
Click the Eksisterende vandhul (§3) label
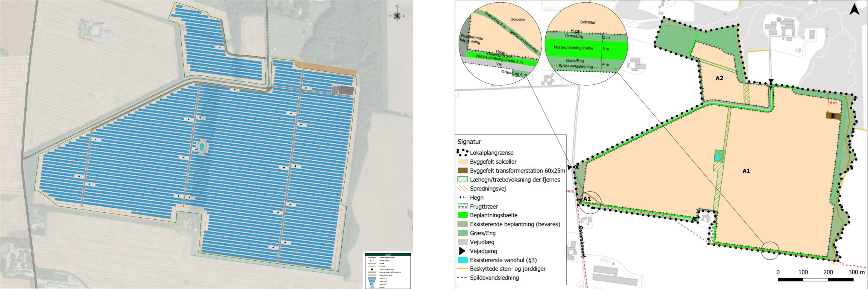pyautogui.click(x=503, y=260)
